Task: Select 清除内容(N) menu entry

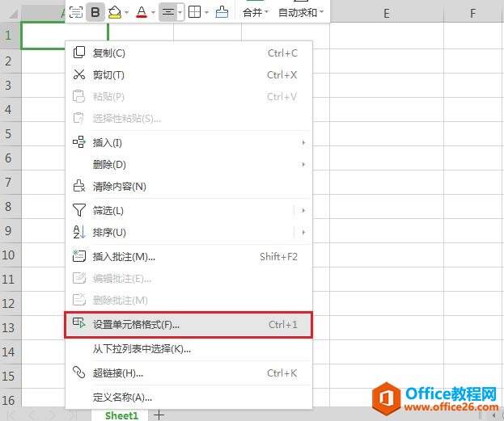Action: click(x=188, y=186)
